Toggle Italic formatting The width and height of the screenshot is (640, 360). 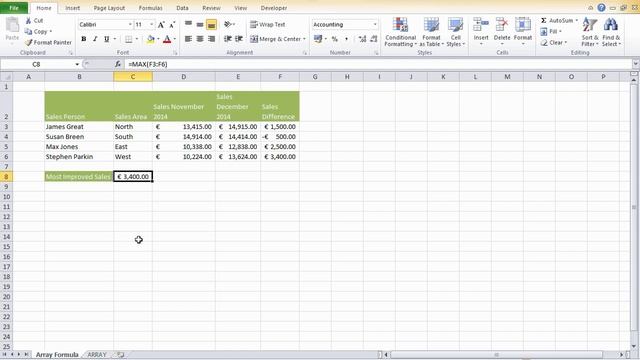(95, 39)
